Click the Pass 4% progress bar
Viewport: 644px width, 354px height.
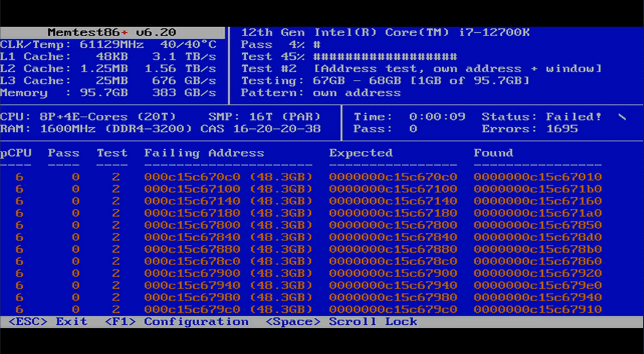tap(281, 44)
